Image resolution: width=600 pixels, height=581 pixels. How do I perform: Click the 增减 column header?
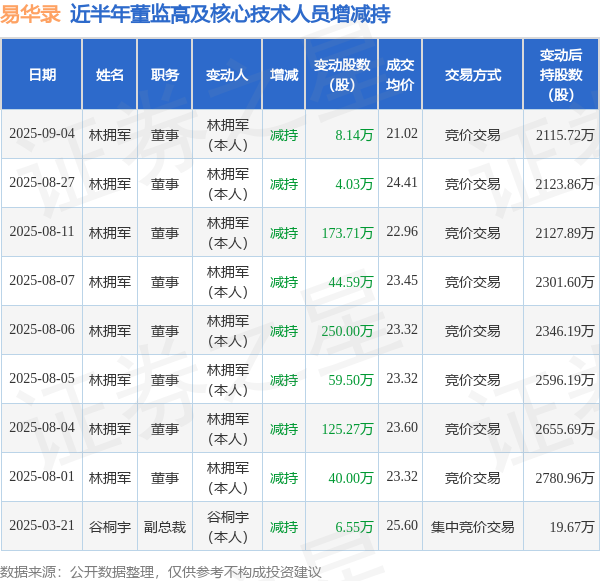click(x=284, y=75)
